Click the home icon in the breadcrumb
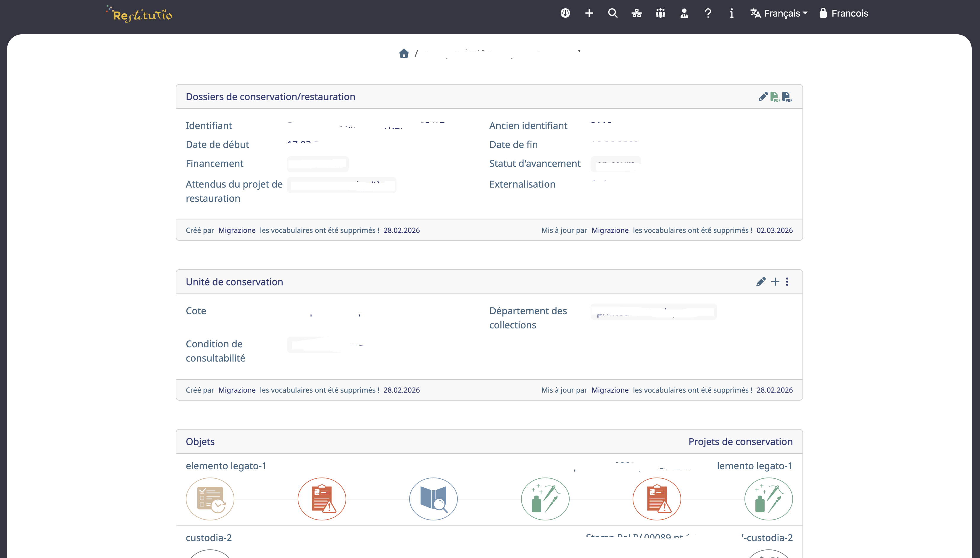980x558 pixels. [x=404, y=53]
